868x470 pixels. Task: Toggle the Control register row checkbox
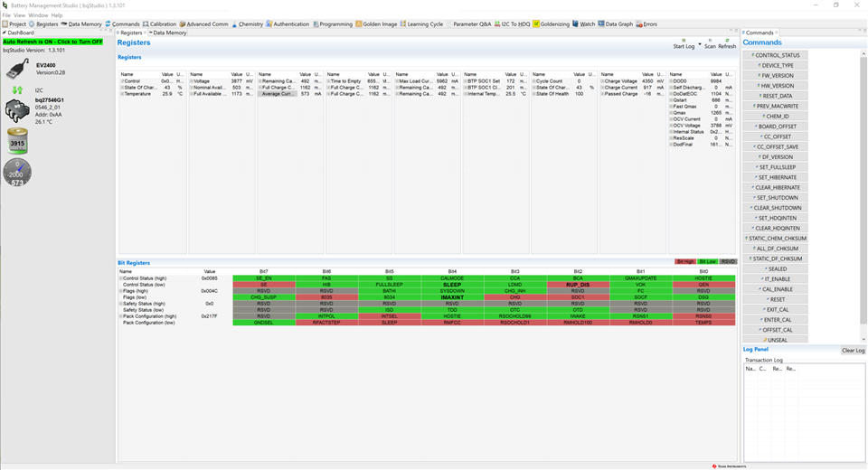point(122,81)
